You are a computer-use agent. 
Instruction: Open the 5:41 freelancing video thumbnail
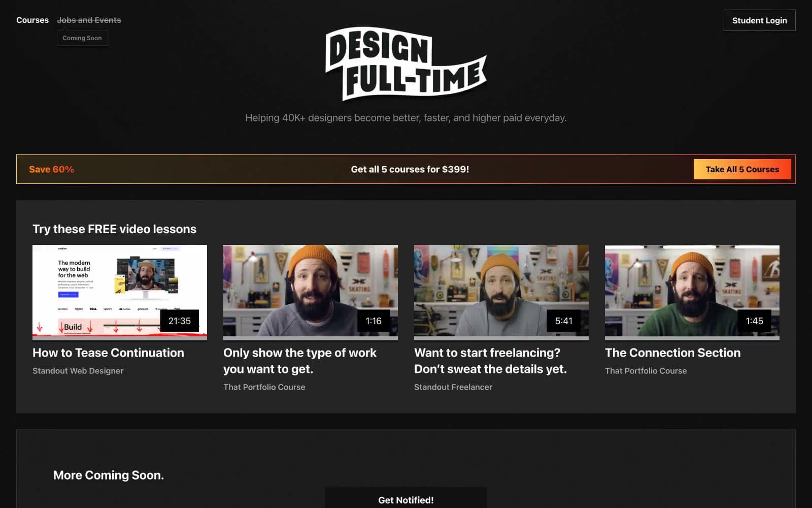pyautogui.click(x=501, y=292)
